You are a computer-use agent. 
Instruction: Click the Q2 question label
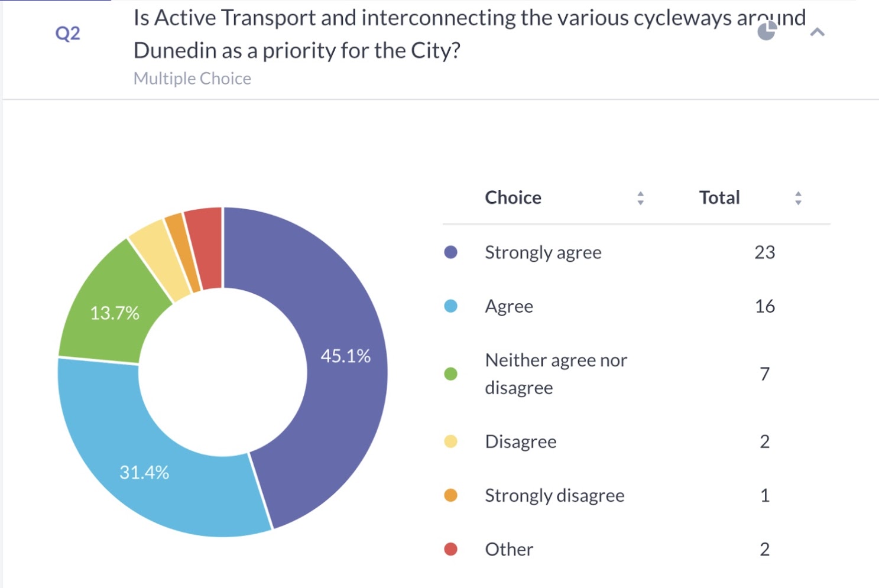click(68, 34)
